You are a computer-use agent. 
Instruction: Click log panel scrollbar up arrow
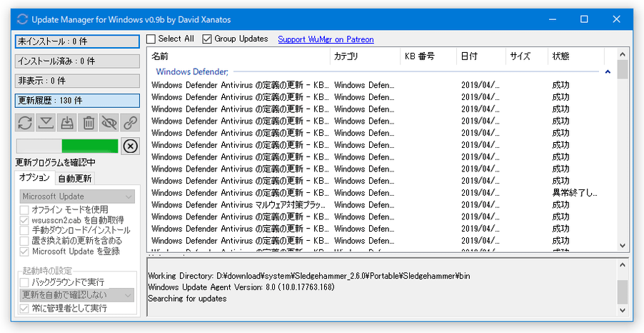(623, 264)
